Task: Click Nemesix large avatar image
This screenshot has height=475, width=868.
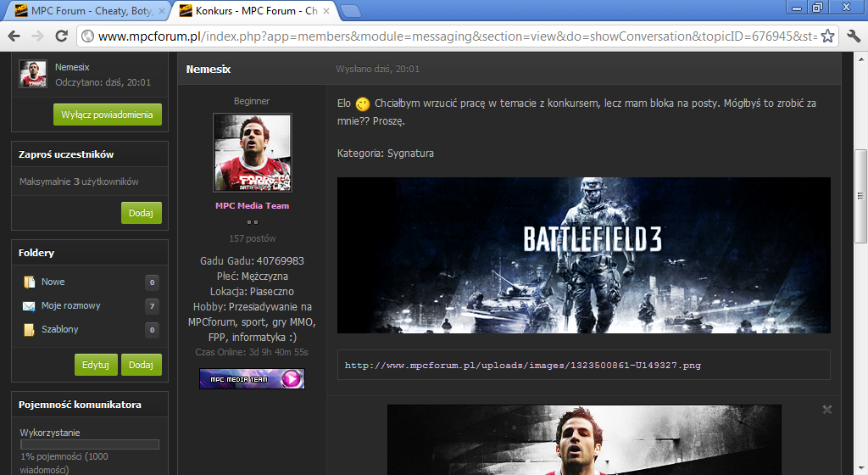Action: tap(253, 153)
